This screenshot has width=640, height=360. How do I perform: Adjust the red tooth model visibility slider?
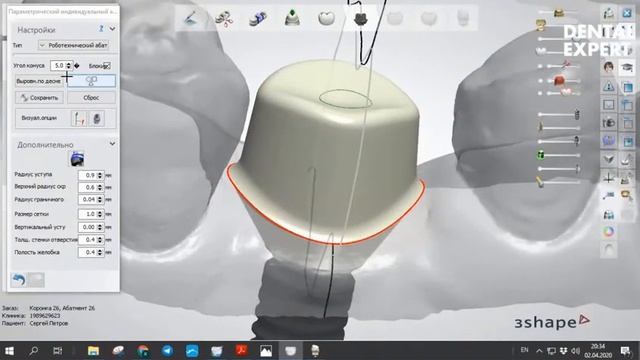(x=559, y=81)
